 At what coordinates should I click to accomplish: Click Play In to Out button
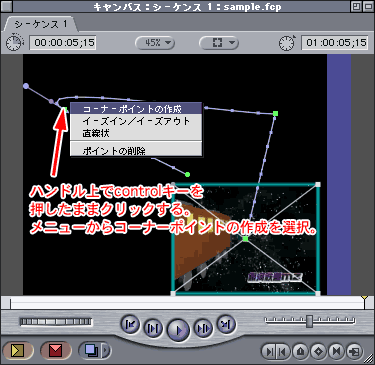click(153, 328)
